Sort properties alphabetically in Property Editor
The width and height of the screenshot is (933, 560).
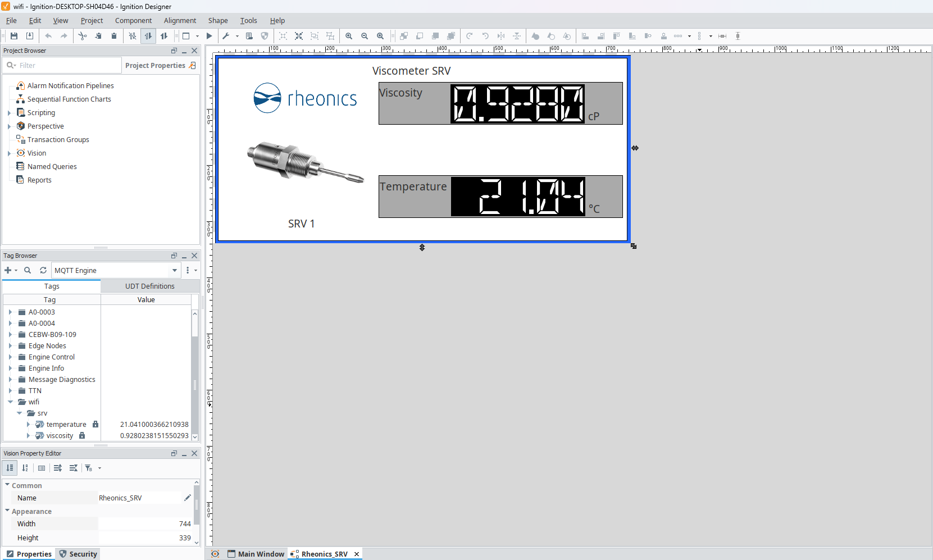coord(25,468)
